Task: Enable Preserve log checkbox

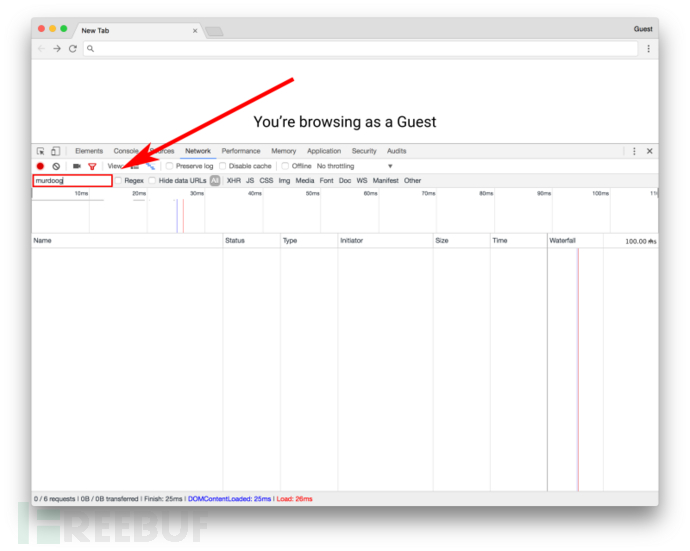Action: coord(169,166)
